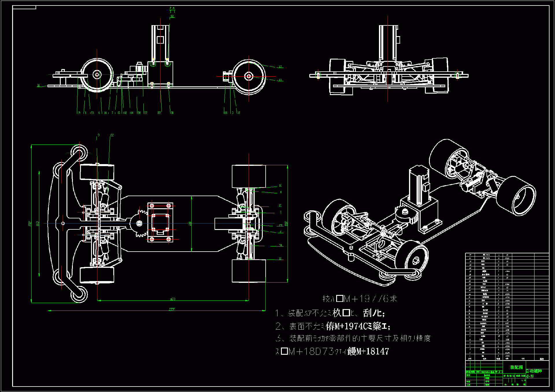Screen dimensions: 555x392
Task: Select the gear in the plan view
Action: coord(139,223)
